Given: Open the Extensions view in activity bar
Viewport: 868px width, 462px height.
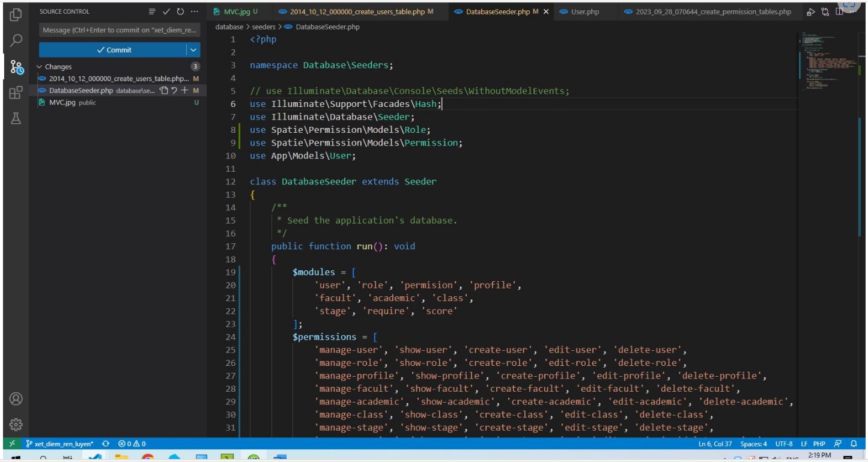Looking at the screenshot, I should (x=16, y=93).
